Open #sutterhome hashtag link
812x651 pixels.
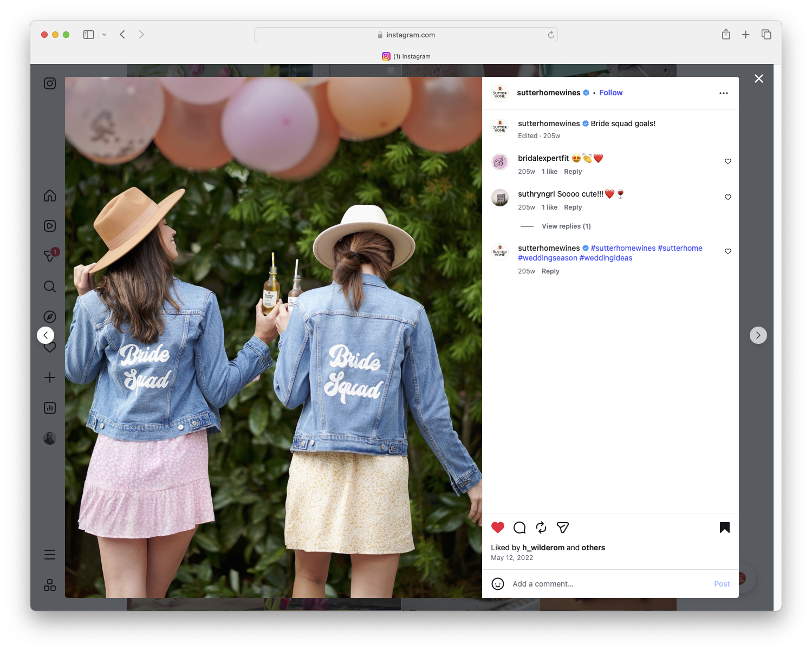680,248
